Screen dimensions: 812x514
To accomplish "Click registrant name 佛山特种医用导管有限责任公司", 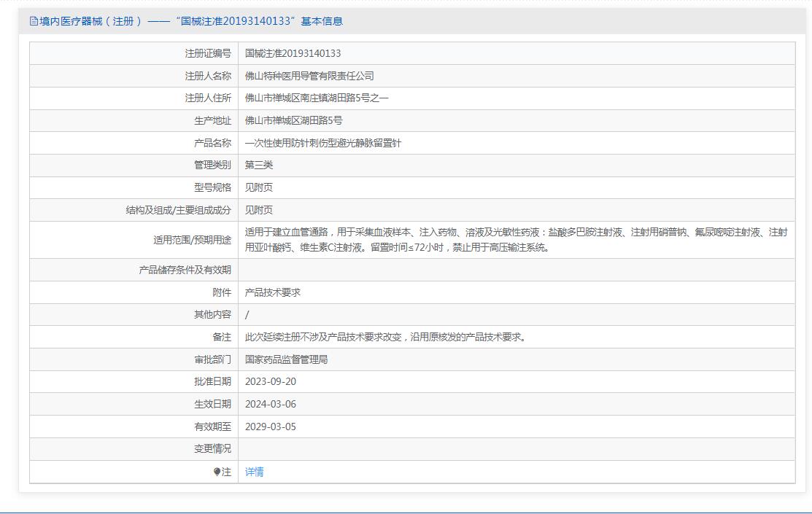I will click(309, 76).
